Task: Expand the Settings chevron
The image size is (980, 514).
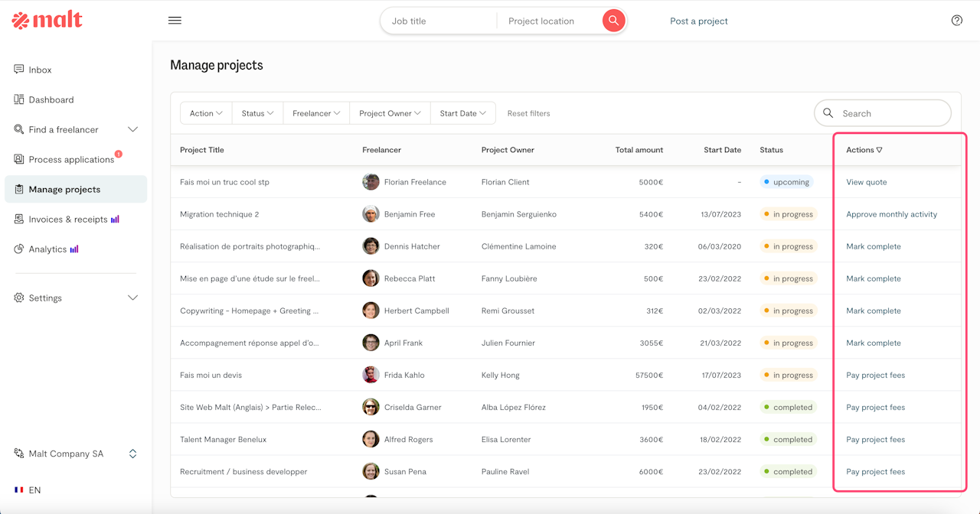Action: pyautogui.click(x=132, y=298)
